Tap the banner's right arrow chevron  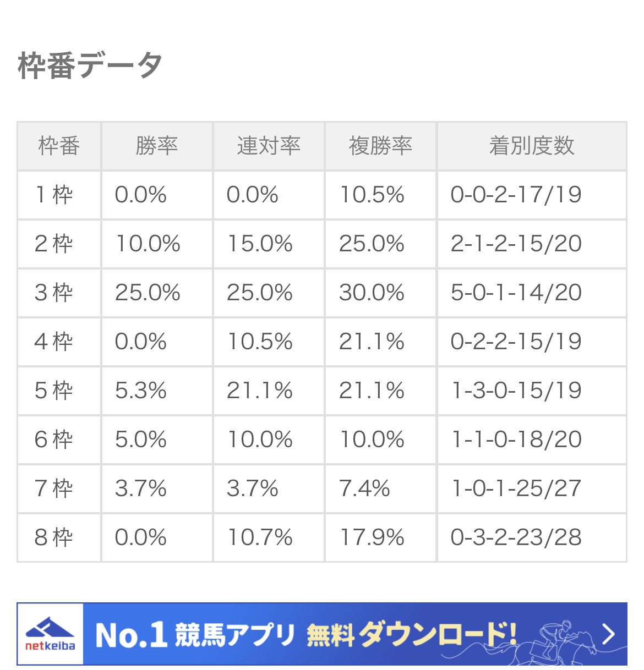(608, 634)
